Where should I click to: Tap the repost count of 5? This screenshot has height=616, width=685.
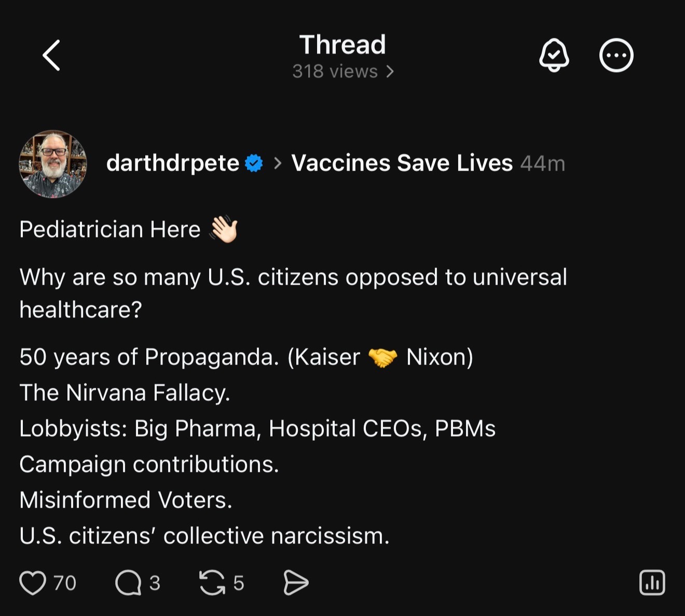pyautogui.click(x=239, y=583)
